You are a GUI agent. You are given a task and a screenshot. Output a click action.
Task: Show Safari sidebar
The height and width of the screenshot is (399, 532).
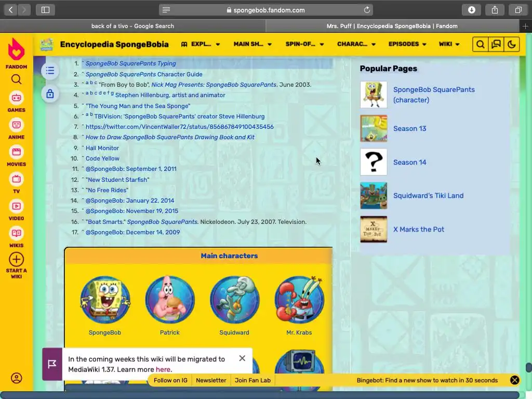(46, 10)
